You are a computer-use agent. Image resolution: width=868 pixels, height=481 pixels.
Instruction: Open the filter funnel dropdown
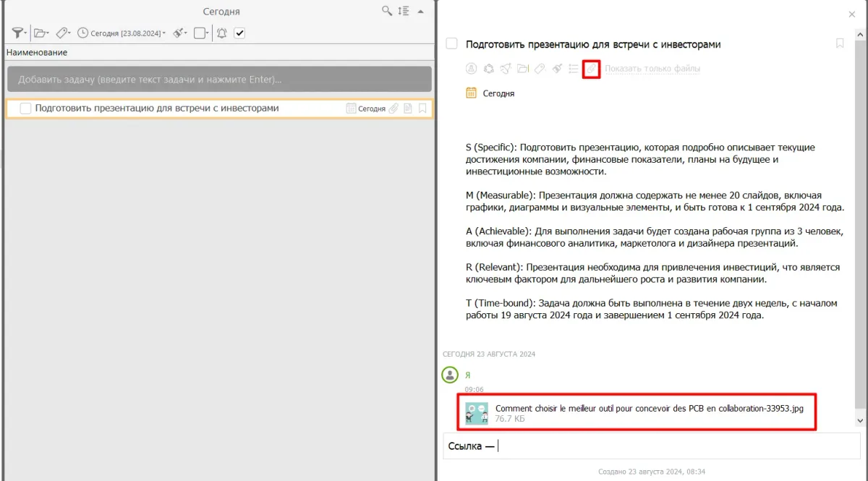pos(20,33)
